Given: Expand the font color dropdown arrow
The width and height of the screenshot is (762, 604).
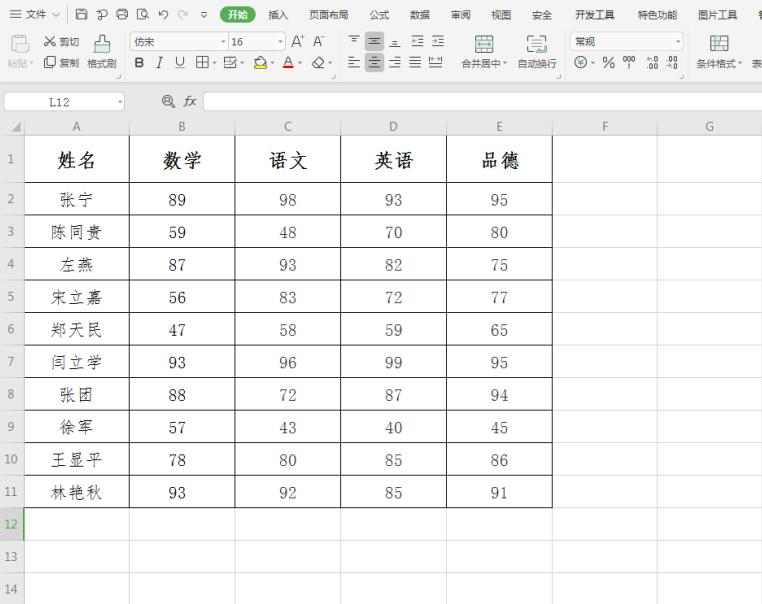Looking at the screenshot, I should point(300,63).
